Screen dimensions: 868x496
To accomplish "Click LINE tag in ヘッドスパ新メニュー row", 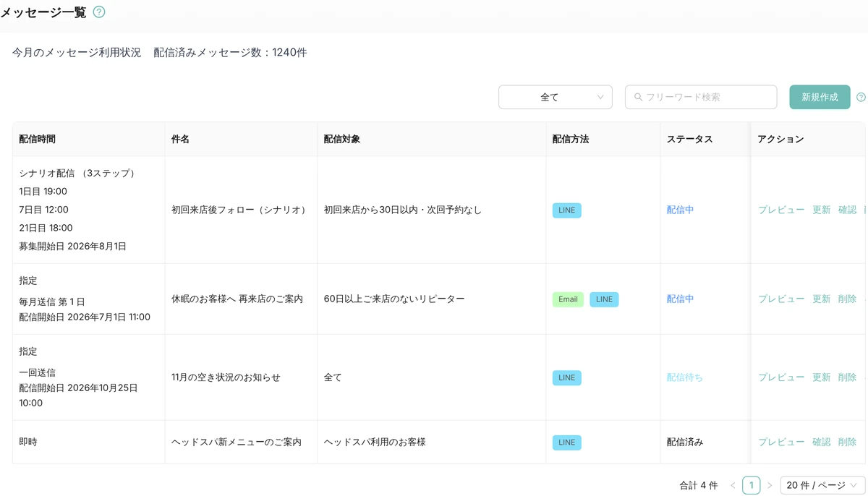I will [567, 442].
